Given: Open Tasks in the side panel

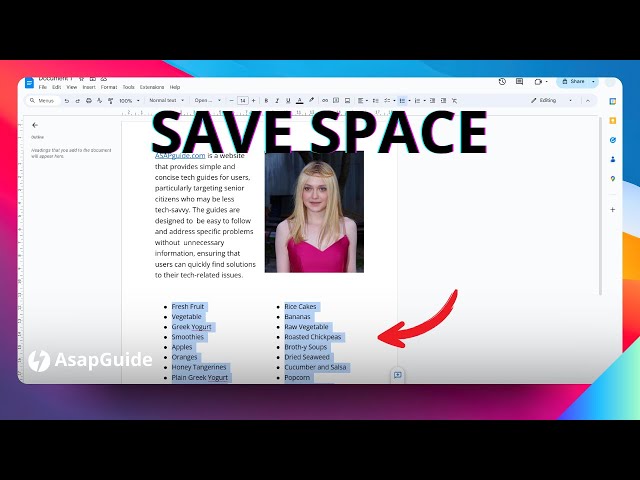Looking at the screenshot, I should pos(612,140).
